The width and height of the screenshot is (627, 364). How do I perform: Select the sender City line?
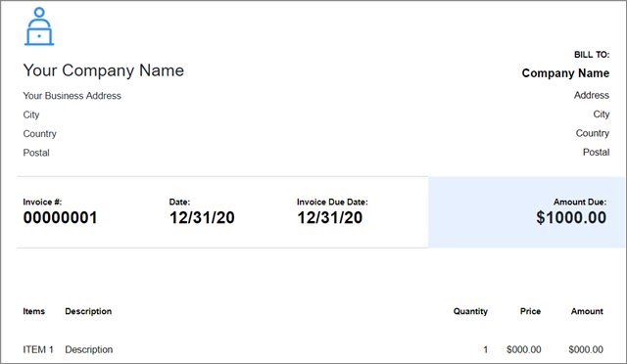pos(31,114)
